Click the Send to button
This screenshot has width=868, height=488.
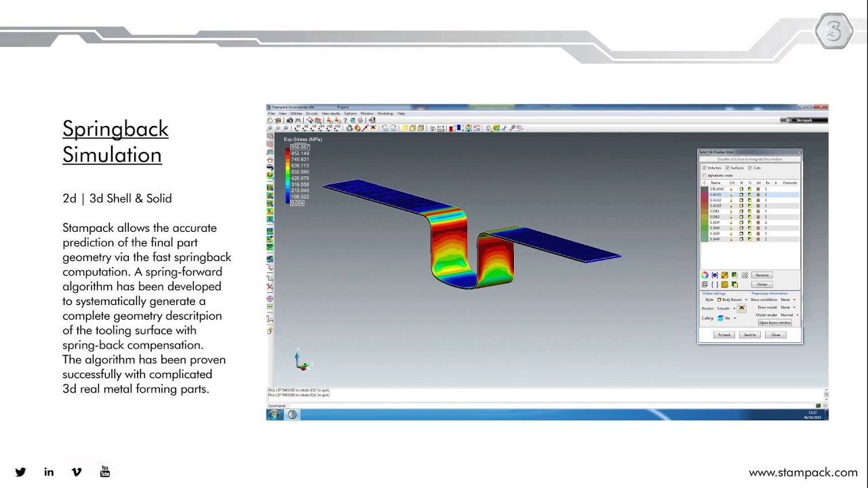(750, 335)
